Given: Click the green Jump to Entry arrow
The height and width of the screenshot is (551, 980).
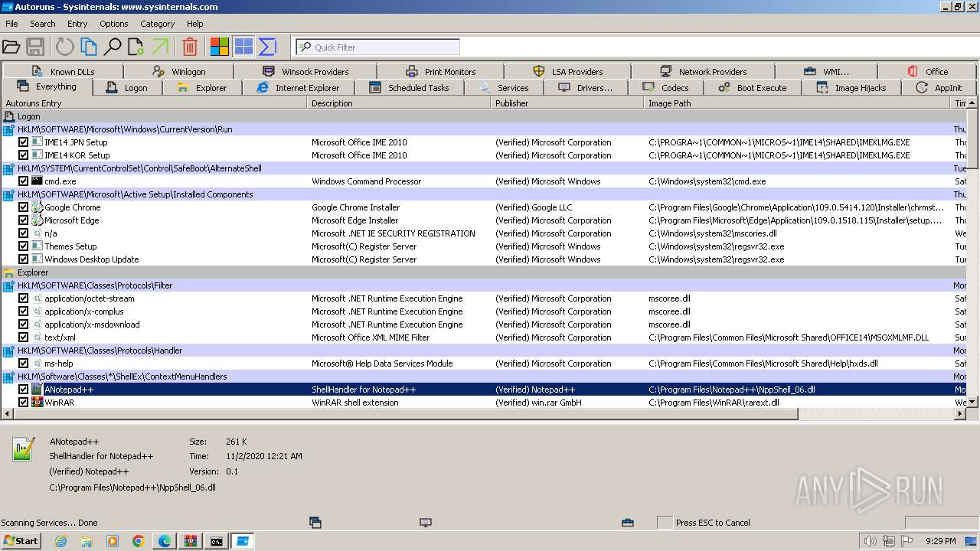Looking at the screenshot, I should (160, 47).
